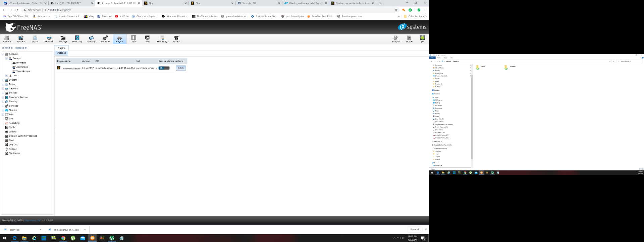644x242 pixels.
Task: Open Directory in FreeNAS top toolbar
Action: click(77, 39)
